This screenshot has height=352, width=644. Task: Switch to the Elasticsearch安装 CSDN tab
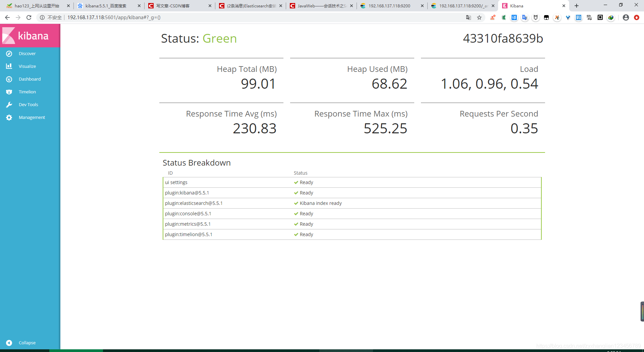pos(251,6)
